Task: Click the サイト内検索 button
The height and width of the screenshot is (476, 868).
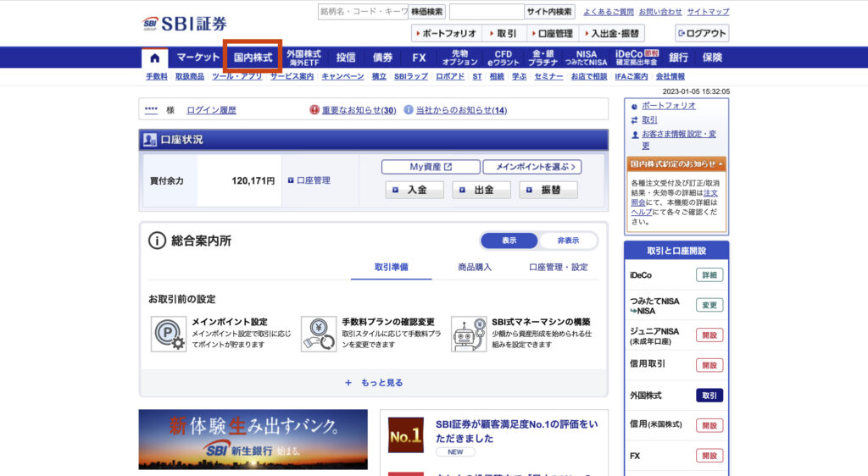Action: [549, 12]
